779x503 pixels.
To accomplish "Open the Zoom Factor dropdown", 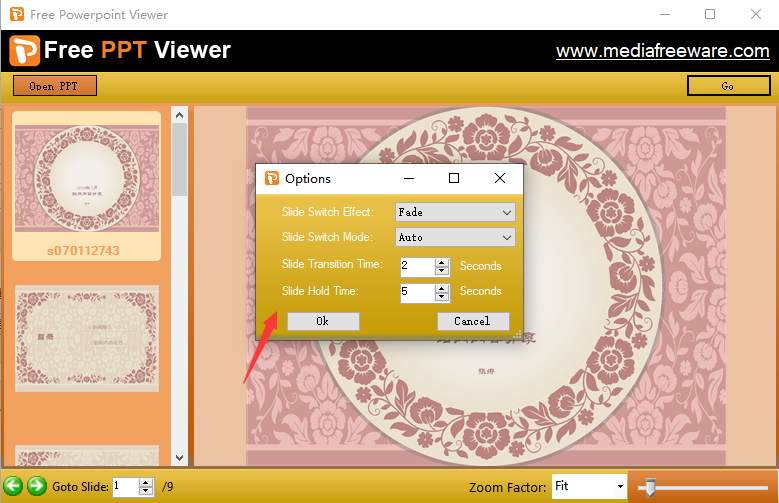I will point(620,487).
